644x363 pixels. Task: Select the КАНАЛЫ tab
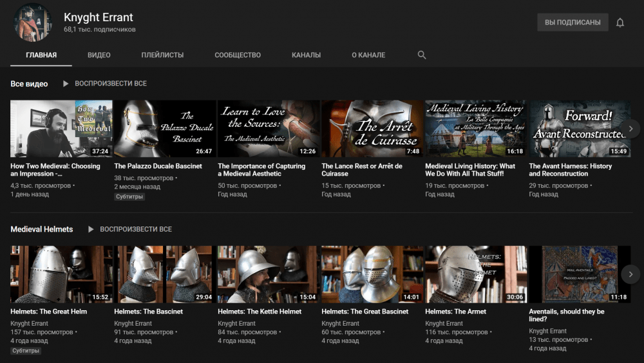306,55
